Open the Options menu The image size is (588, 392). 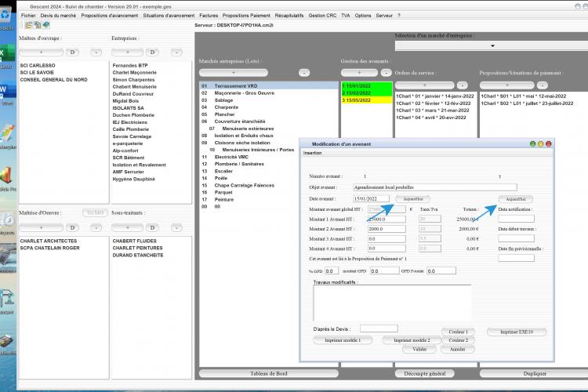click(363, 16)
